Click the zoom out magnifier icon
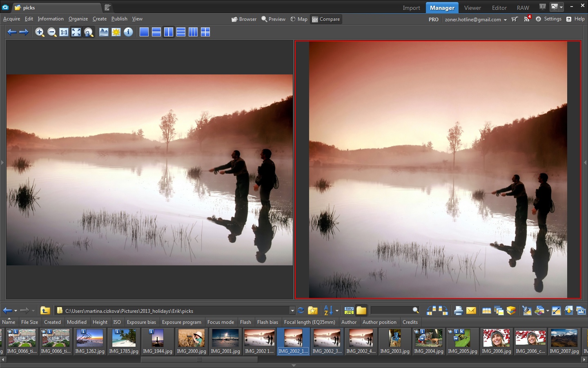This screenshot has width=588, height=368. pyautogui.click(x=52, y=32)
